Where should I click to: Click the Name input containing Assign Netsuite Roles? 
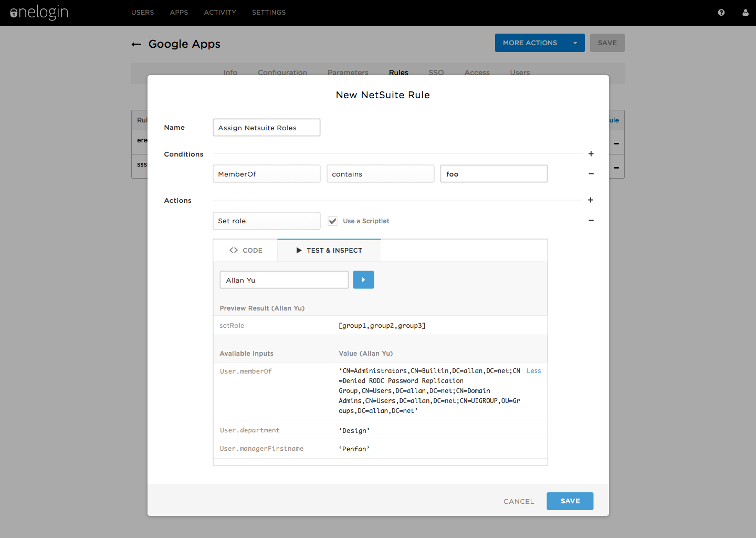(267, 128)
